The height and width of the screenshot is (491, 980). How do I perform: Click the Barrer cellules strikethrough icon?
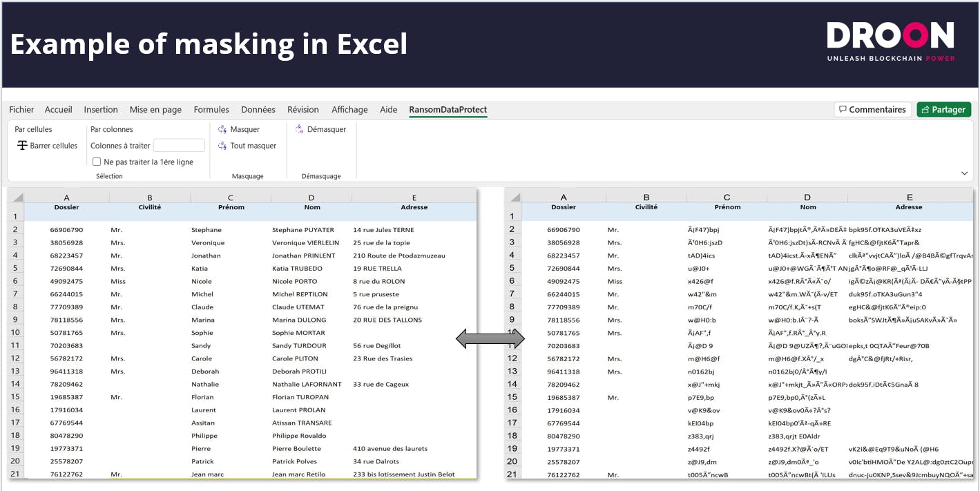22,146
